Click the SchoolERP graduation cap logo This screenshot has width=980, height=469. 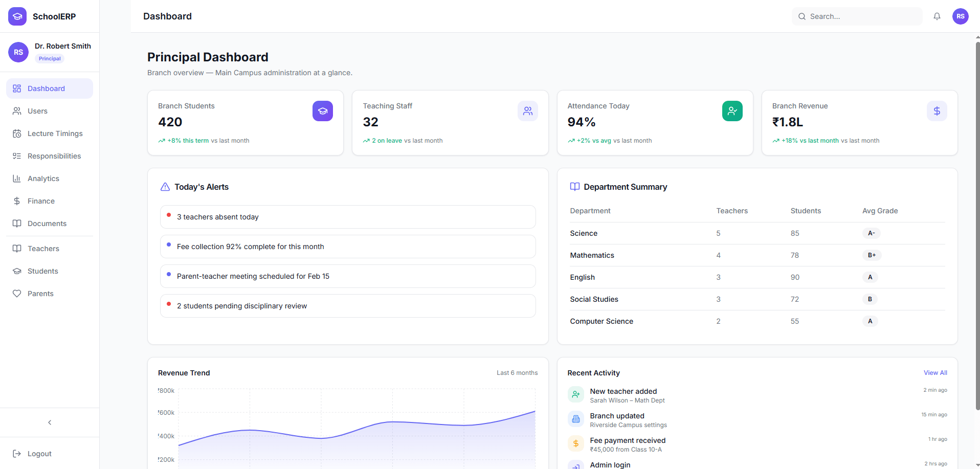coord(17,16)
